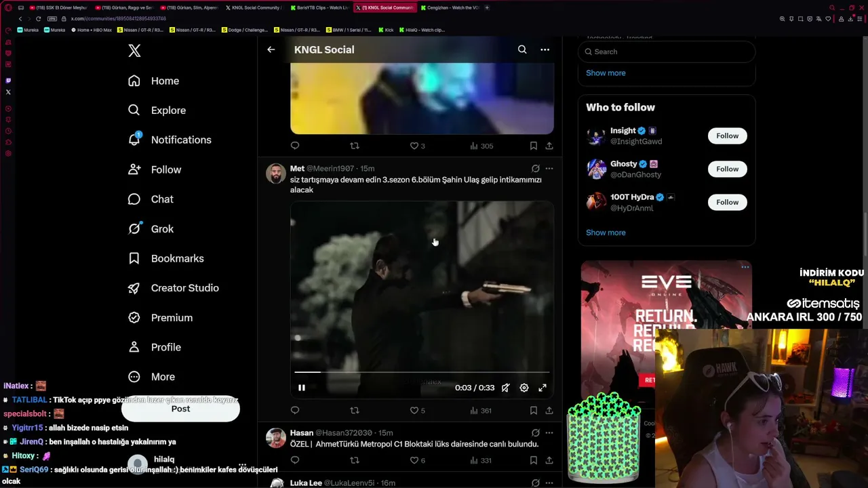Click the X search input field

tap(667, 52)
